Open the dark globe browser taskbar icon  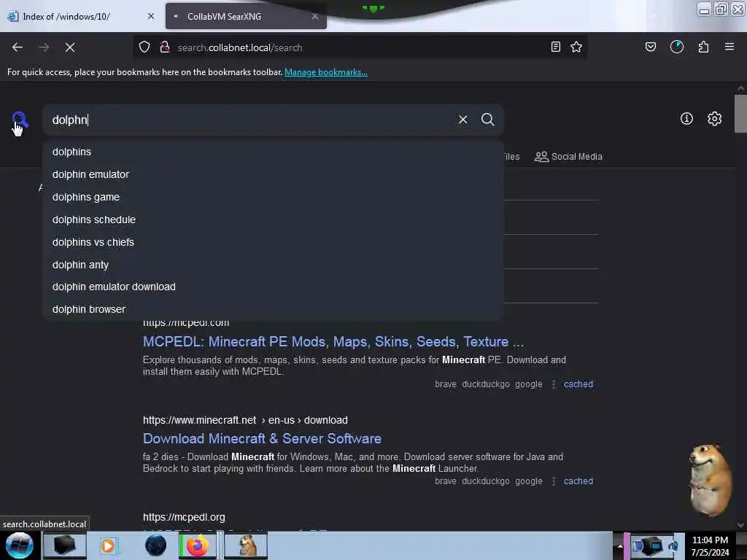click(x=156, y=545)
